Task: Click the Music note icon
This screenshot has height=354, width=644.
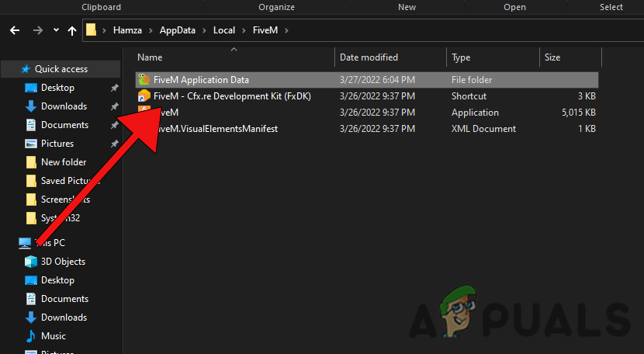Action: pyautogui.click(x=31, y=336)
